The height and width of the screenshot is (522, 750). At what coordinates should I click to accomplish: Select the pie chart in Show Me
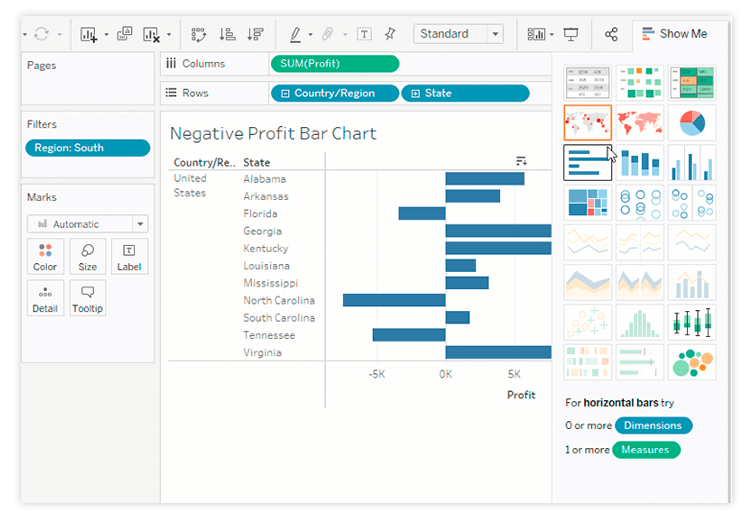(x=692, y=123)
